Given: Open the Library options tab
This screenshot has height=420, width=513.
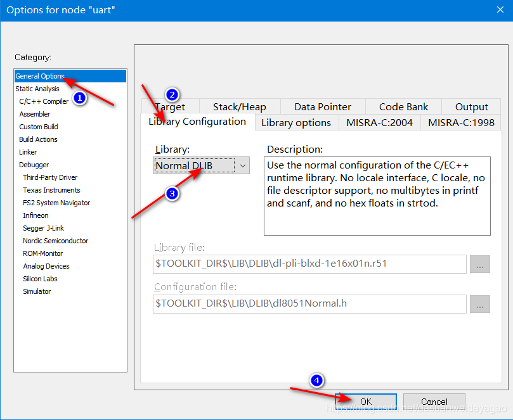Looking at the screenshot, I should pos(296,122).
